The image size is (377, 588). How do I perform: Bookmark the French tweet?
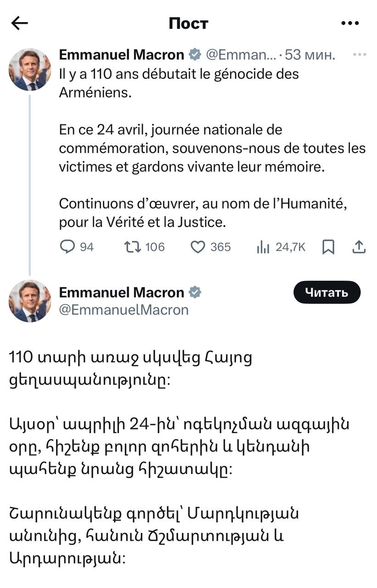(x=328, y=247)
